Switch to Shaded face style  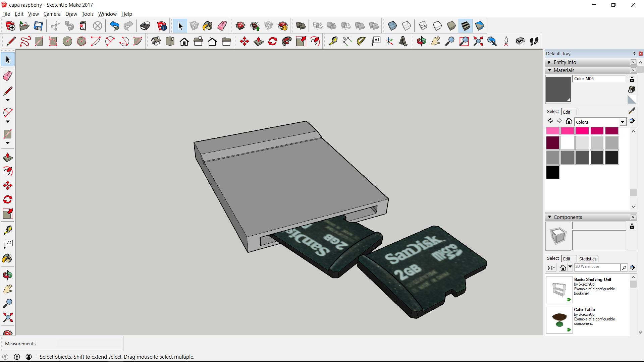(x=451, y=26)
